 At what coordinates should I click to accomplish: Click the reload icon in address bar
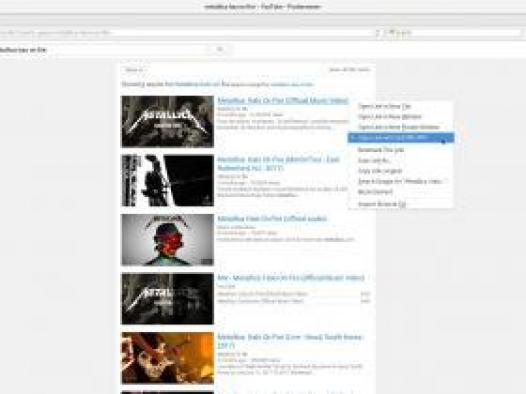coord(378,33)
